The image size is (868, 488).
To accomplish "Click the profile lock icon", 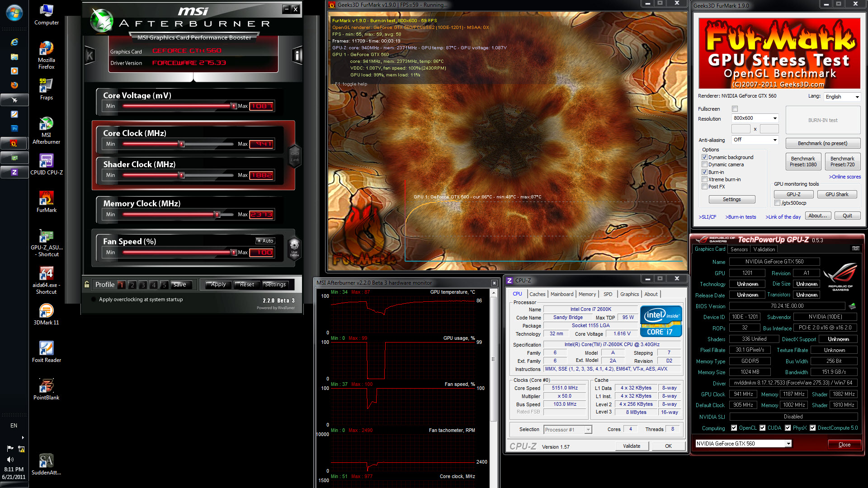I will (x=87, y=284).
